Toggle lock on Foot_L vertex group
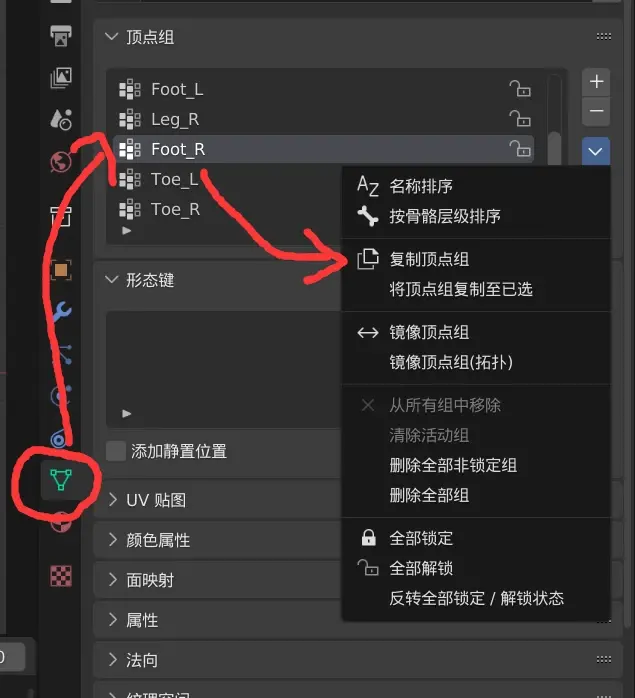Screen dimensions: 635x698 click(520, 89)
